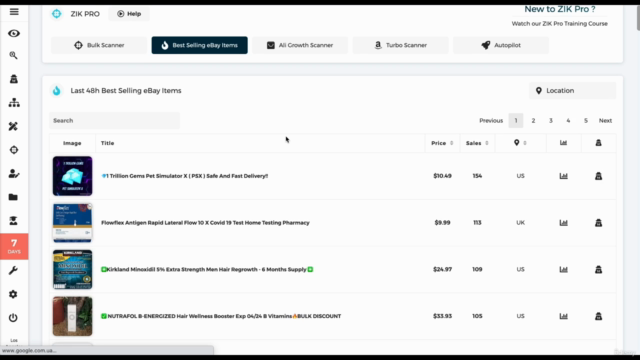The image size is (640, 360).
Task: Click the red 7 DAYS badge
Action: tap(14, 247)
